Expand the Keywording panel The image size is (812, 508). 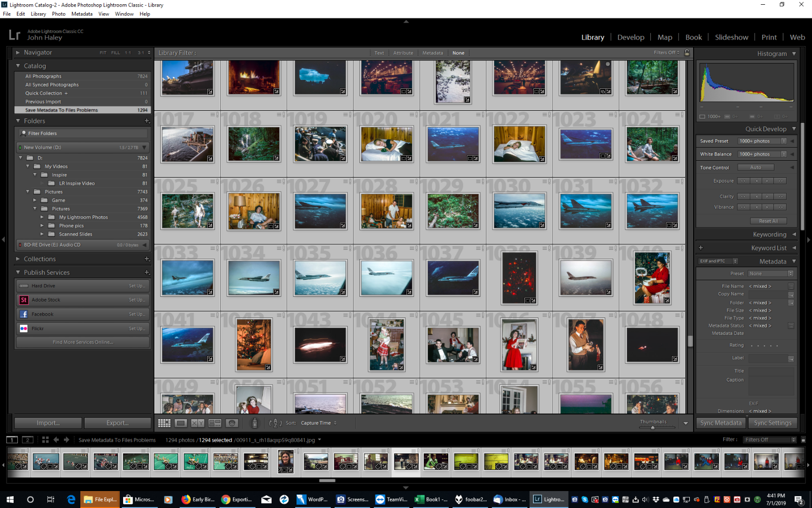pyautogui.click(x=794, y=234)
